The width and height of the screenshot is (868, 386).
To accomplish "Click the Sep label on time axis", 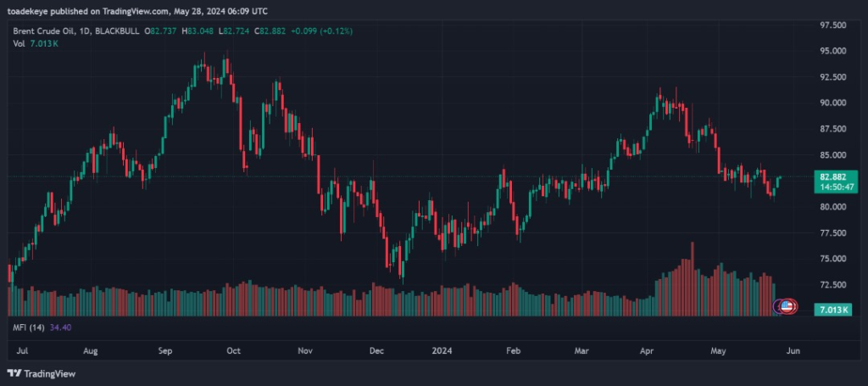I will (x=164, y=350).
